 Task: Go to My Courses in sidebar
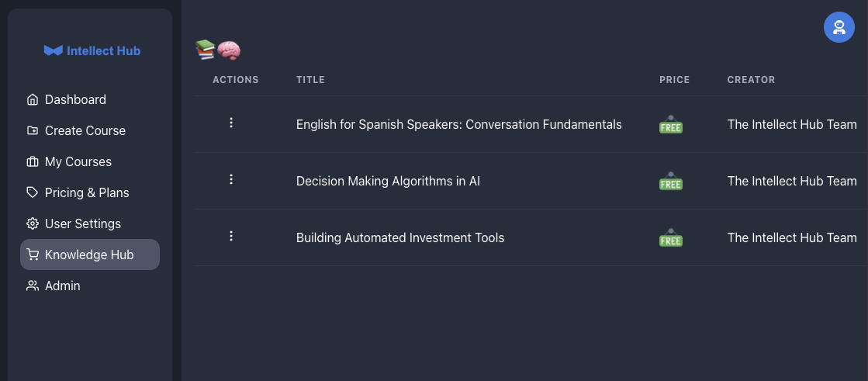pos(78,161)
